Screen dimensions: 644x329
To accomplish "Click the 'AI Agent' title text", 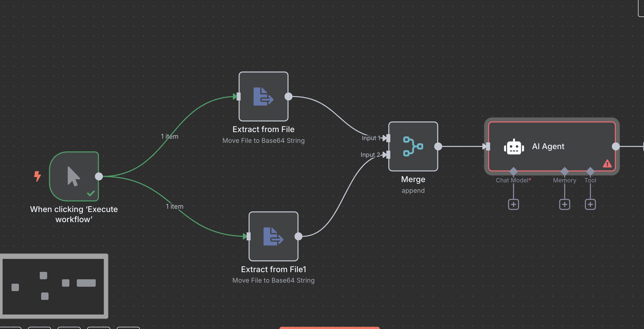I will 548,146.
